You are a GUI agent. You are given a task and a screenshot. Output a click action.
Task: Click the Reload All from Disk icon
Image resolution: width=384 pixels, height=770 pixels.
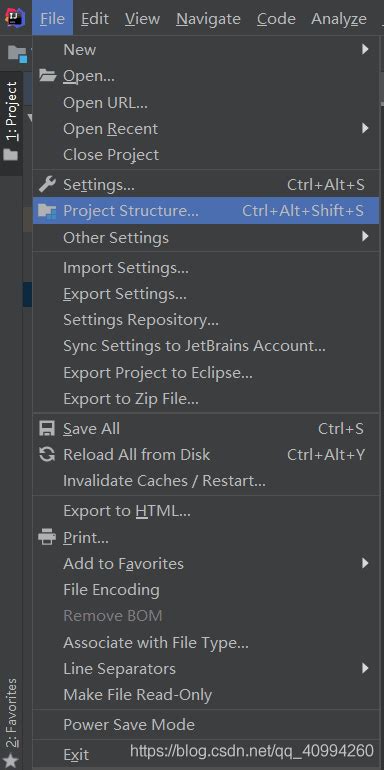47,455
